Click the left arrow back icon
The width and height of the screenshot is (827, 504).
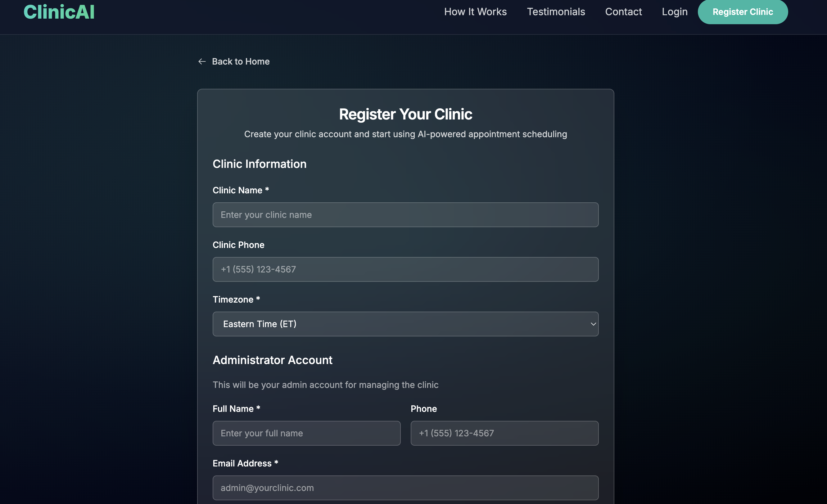point(202,61)
